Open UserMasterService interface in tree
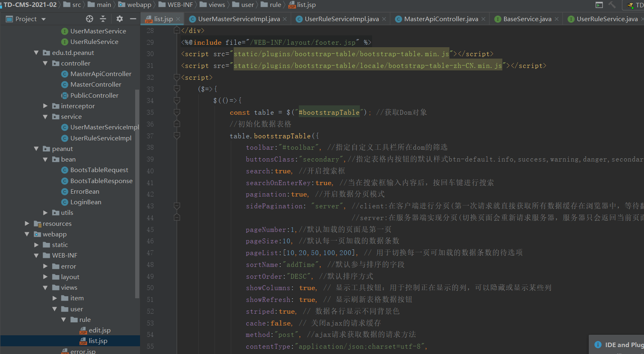This screenshot has width=644, height=354. click(x=98, y=31)
